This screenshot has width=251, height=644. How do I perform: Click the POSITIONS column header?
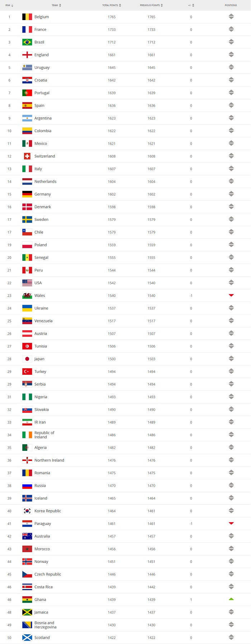(x=231, y=5)
